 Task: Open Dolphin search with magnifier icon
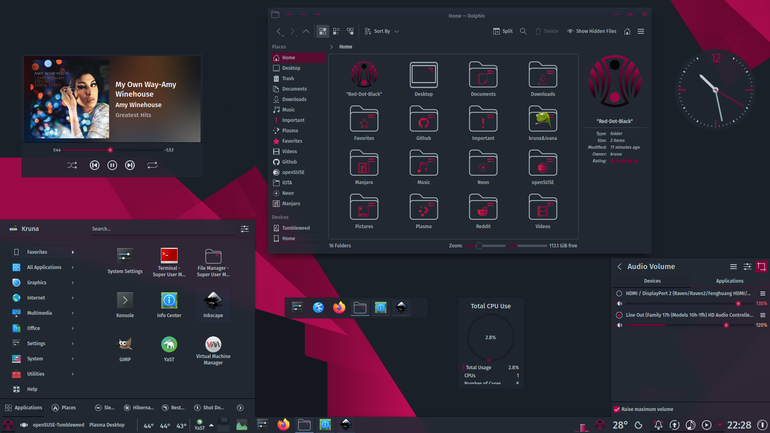coord(523,31)
